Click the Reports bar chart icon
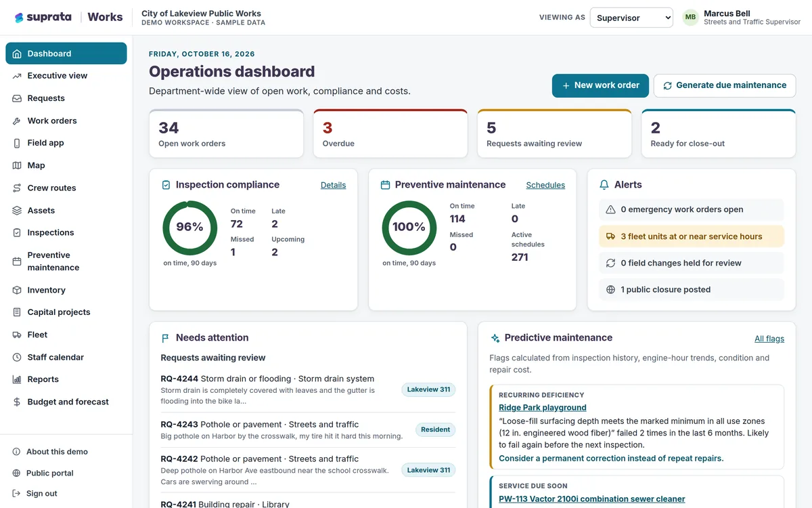Image resolution: width=812 pixels, height=508 pixels. point(17,379)
